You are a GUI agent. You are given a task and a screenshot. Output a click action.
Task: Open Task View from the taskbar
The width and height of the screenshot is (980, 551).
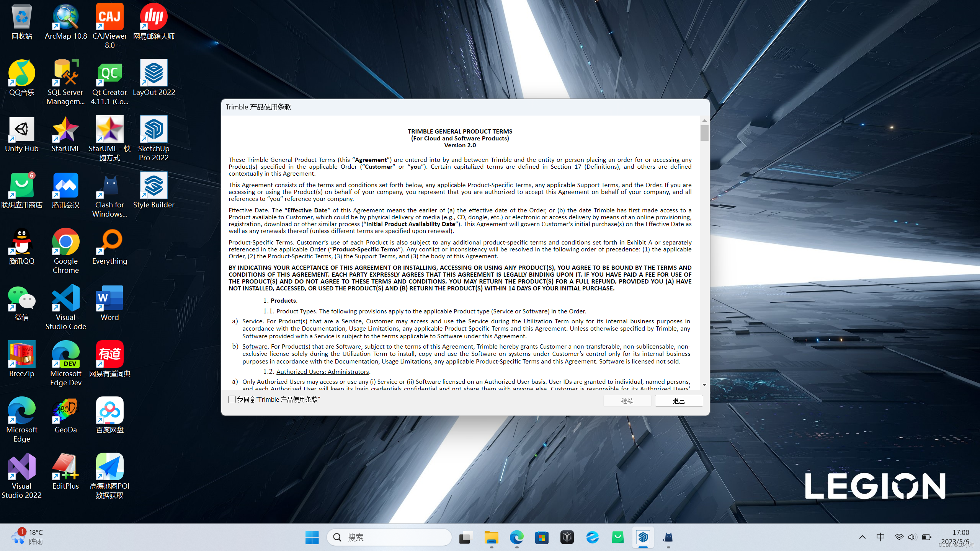[x=466, y=538]
